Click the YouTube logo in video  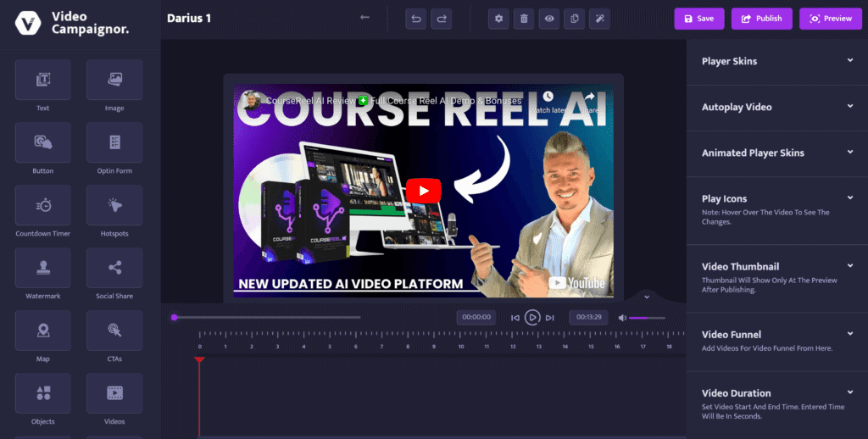point(576,283)
